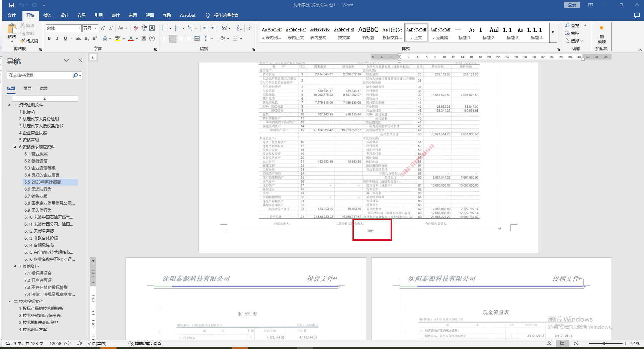644x349 pixels.
Task: Adjust the zoom slider in status bar
Action: pos(605,344)
